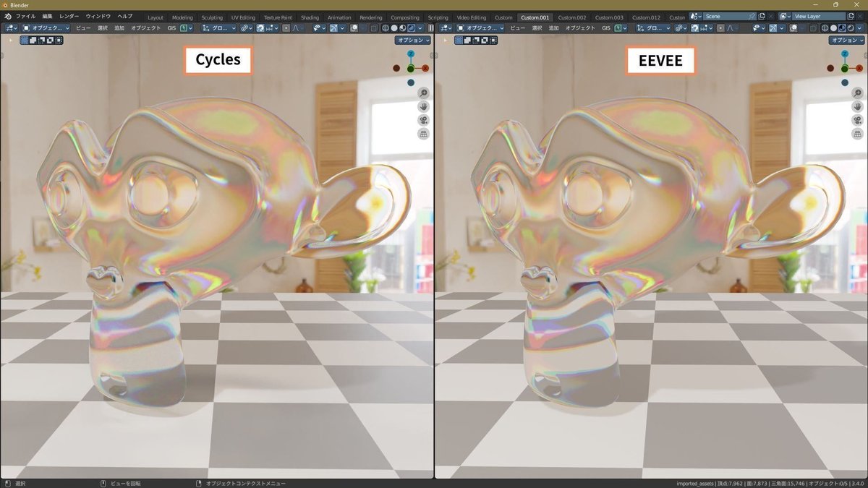This screenshot has height=488, width=868.
Task: Click zoom magnifier gizmo in Cycles viewport
Action: (423, 93)
